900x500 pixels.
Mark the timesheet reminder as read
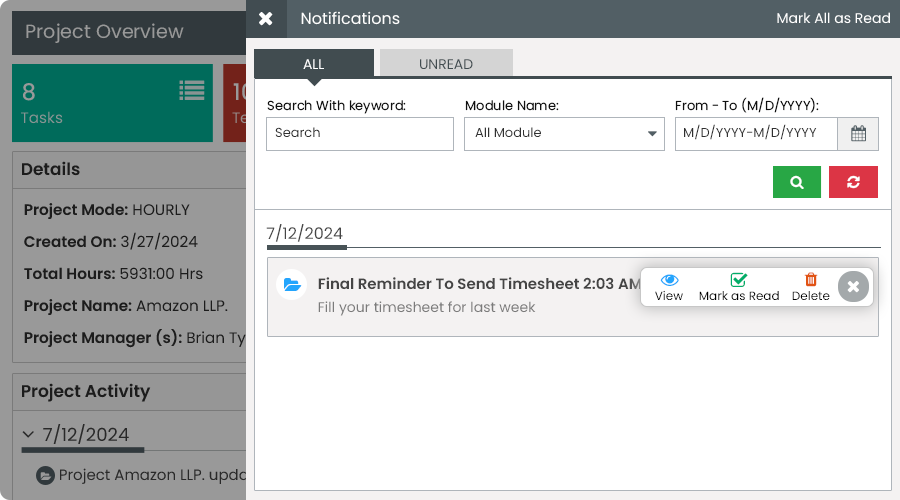pos(739,287)
